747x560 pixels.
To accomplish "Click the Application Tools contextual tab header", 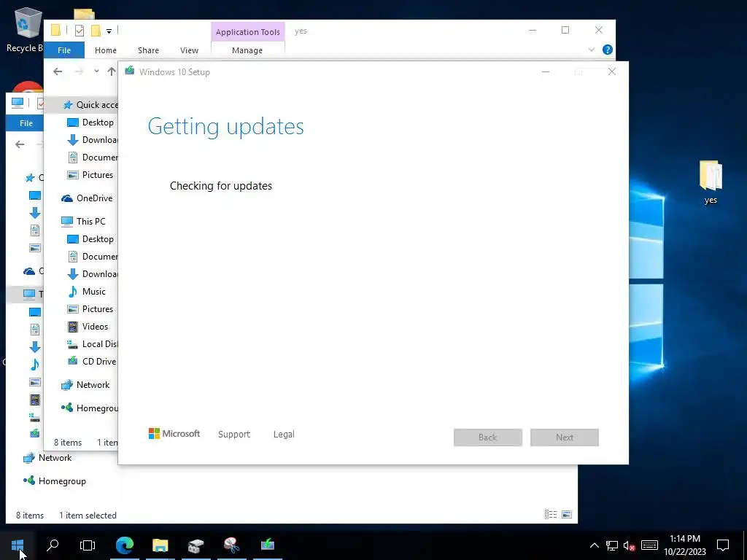I will click(248, 32).
